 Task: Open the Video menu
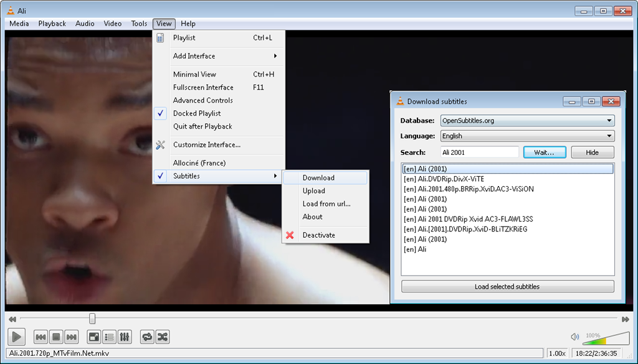click(x=113, y=24)
